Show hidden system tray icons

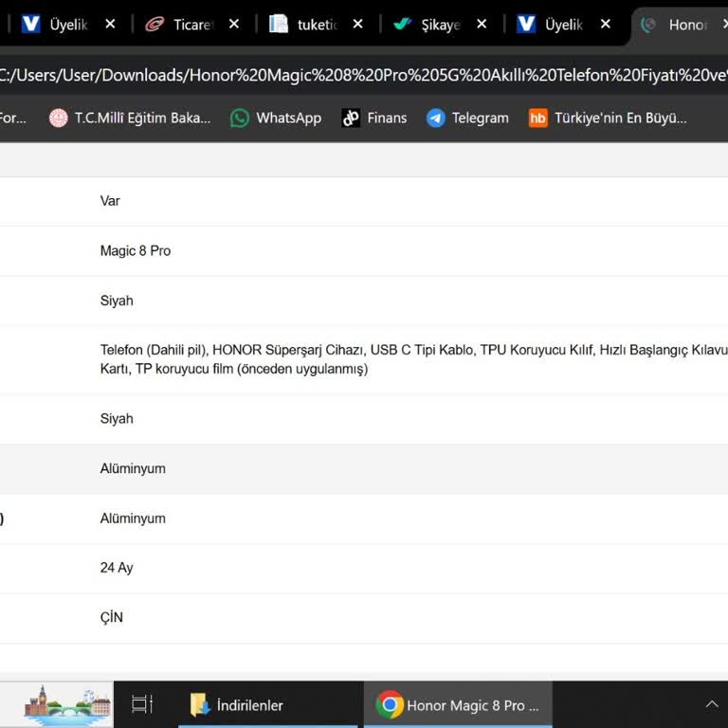(712, 705)
